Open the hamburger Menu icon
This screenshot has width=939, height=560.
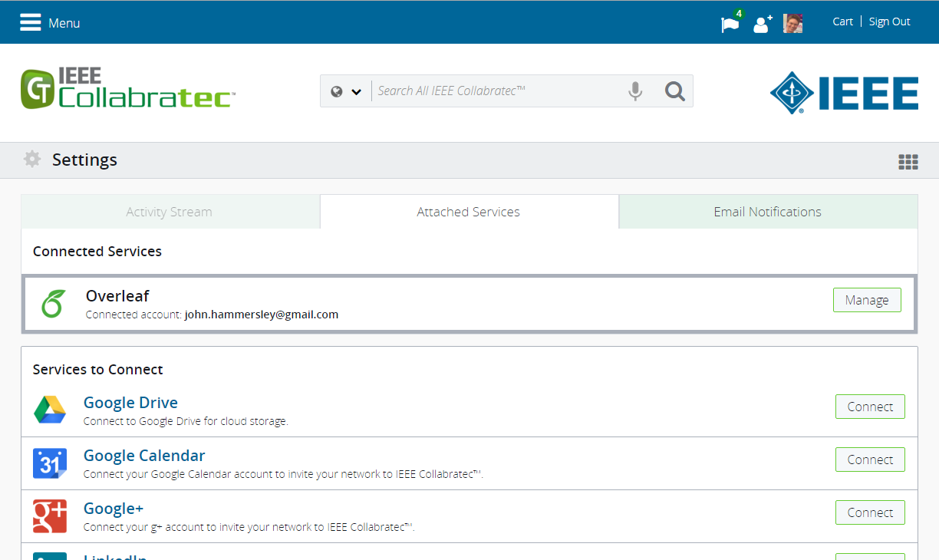[31, 22]
